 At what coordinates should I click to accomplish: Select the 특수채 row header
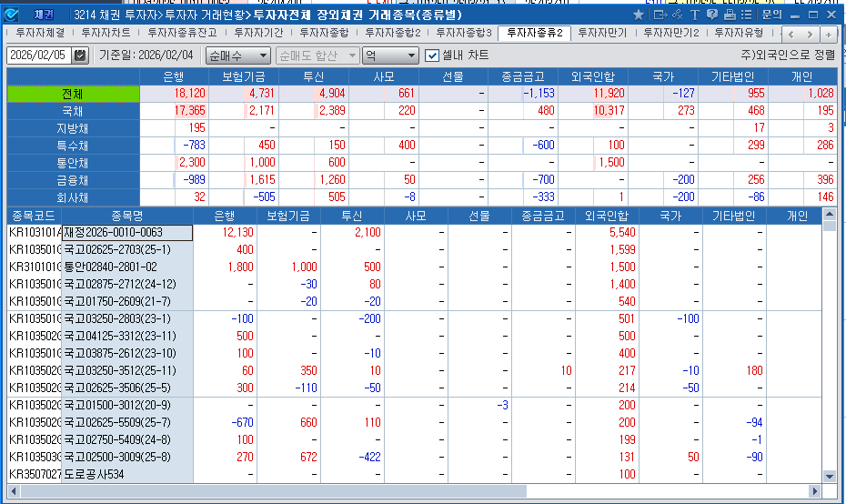73,146
